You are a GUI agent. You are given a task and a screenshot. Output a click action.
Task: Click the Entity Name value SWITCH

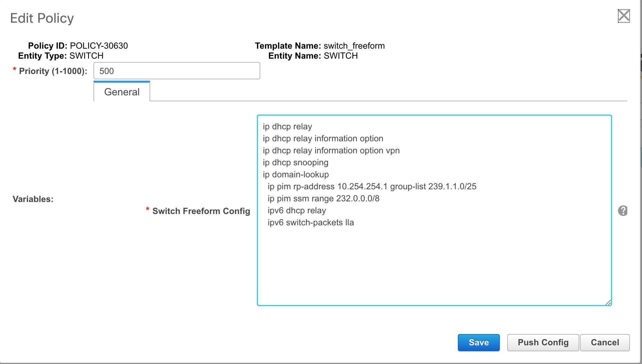click(x=341, y=56)
